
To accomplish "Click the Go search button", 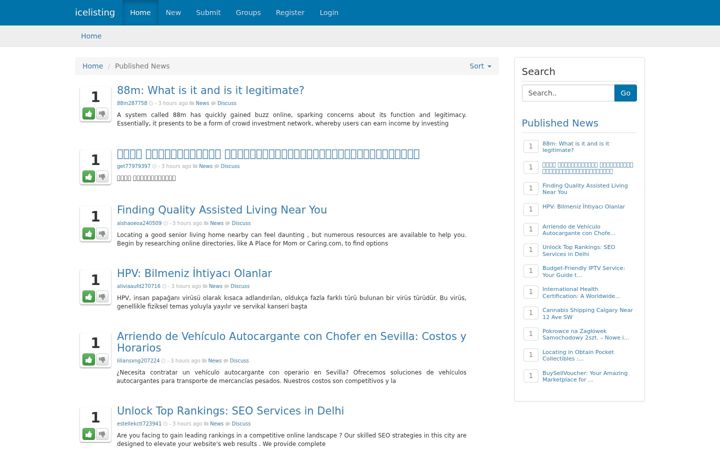I will pyautogui.click(x=625, y=93).
